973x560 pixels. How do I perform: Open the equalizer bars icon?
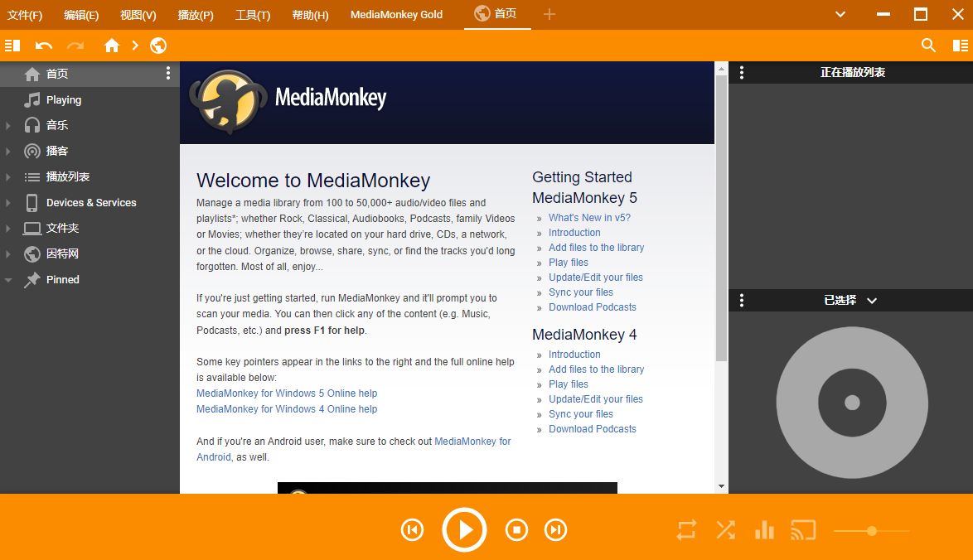(x=764, y=530)
